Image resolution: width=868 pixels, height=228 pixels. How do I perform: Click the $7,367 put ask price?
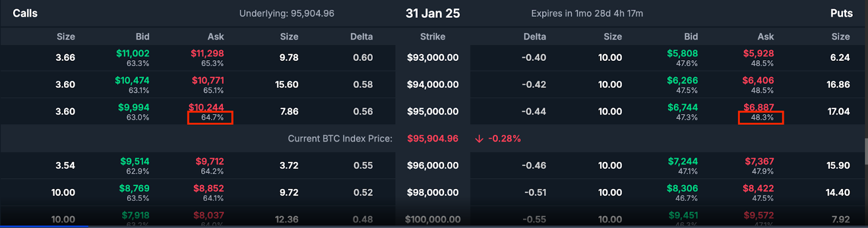click(759, 161)
